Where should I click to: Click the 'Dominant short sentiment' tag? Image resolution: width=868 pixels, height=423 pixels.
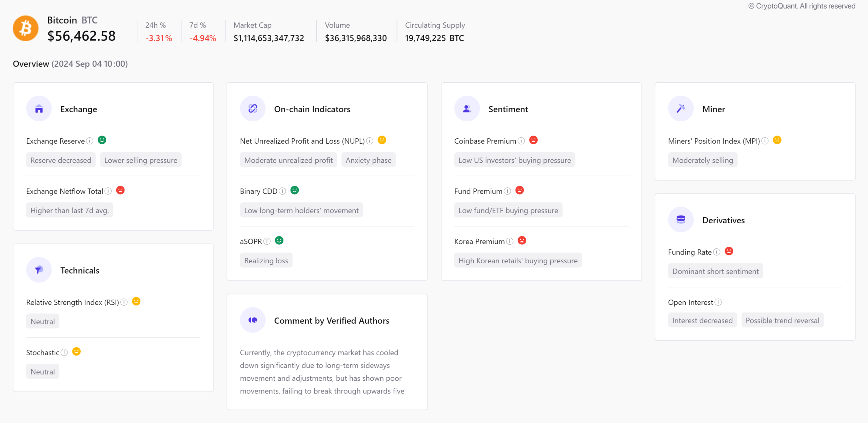click(715, 271)
